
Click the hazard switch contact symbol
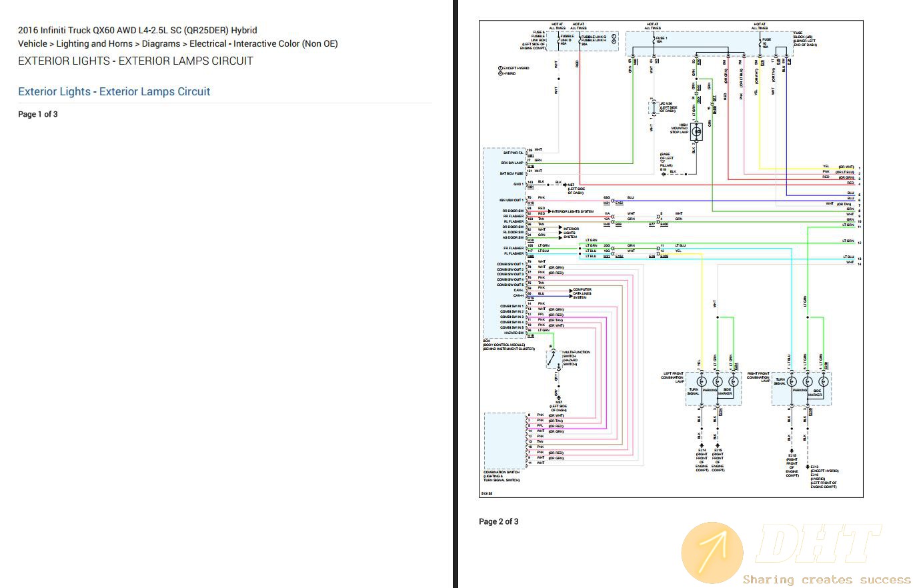click(552, 359)
